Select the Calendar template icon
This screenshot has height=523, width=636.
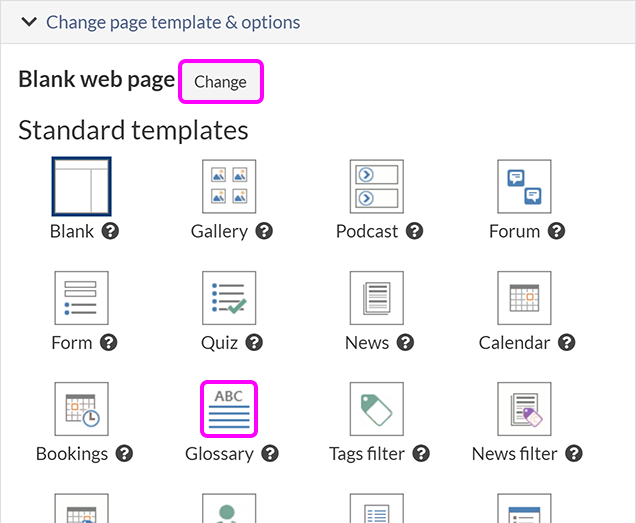tap(524, 298)
